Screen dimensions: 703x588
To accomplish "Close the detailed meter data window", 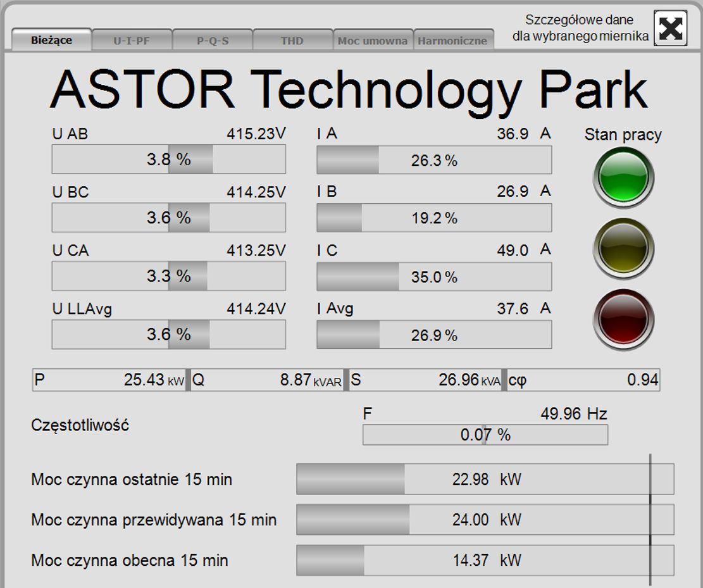I will (670, 28).
